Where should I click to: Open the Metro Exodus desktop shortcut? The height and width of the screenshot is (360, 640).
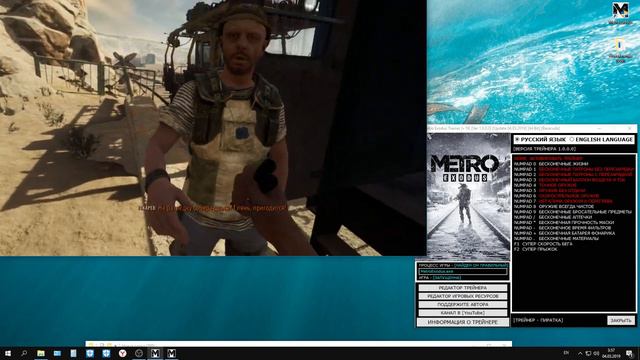pyautogui.click(x=620, y=13)
